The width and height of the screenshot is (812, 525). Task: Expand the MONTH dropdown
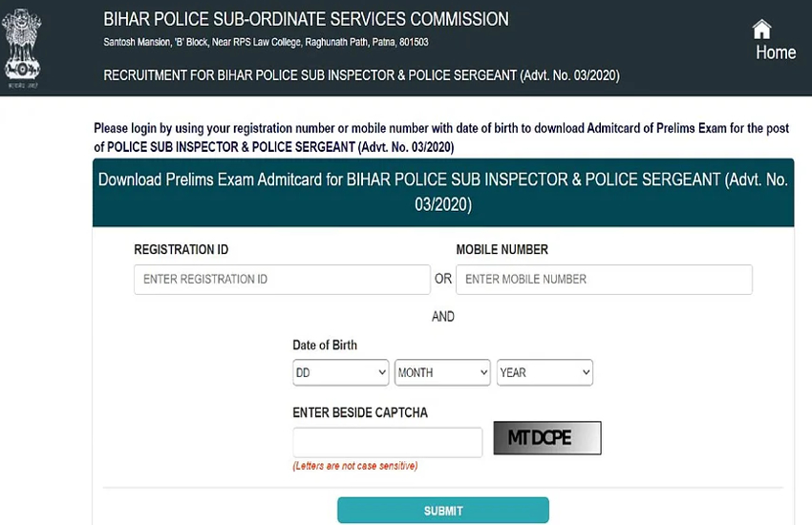pyautogui.click(x=442, y=373)
